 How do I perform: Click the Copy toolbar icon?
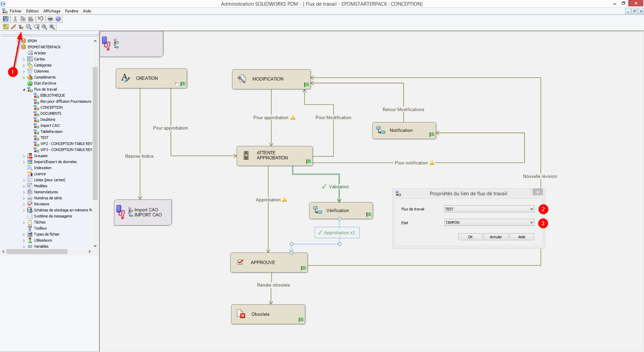(23, 19)
